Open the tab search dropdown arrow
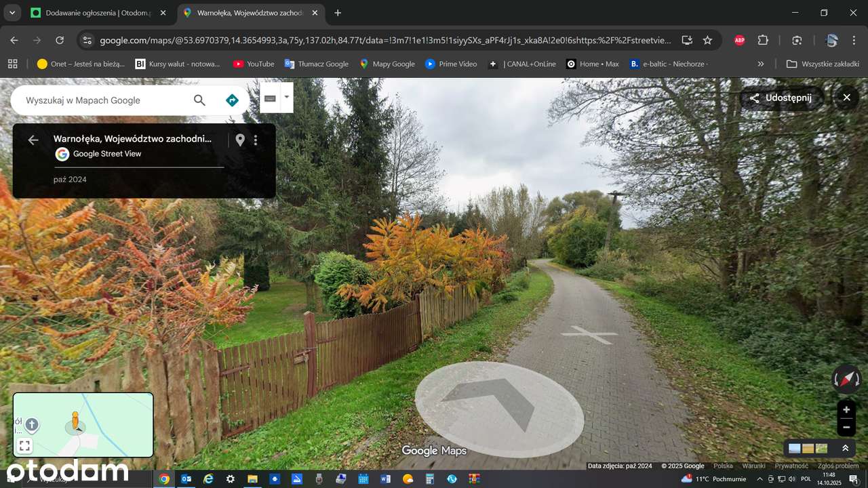Viewport: 868px width, 488px height. pyautogui.click(x=12, y=13)
